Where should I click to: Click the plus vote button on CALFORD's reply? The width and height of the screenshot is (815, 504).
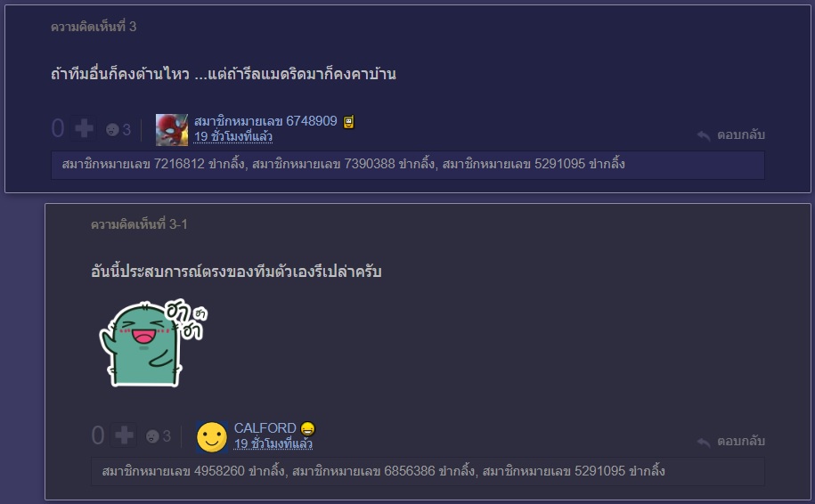point(124,435)
